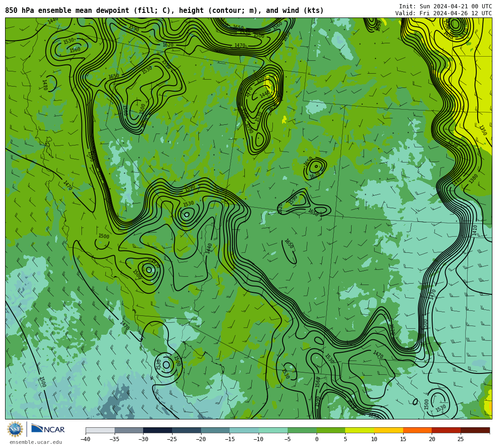Click the -30 colorbar tick label
This screenshot has height=448, width=497.
tap(143, 439)
